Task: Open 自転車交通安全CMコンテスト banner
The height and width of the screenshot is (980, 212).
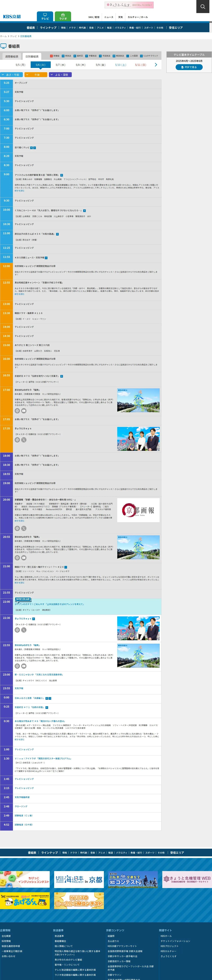Action: click(133, 880)
